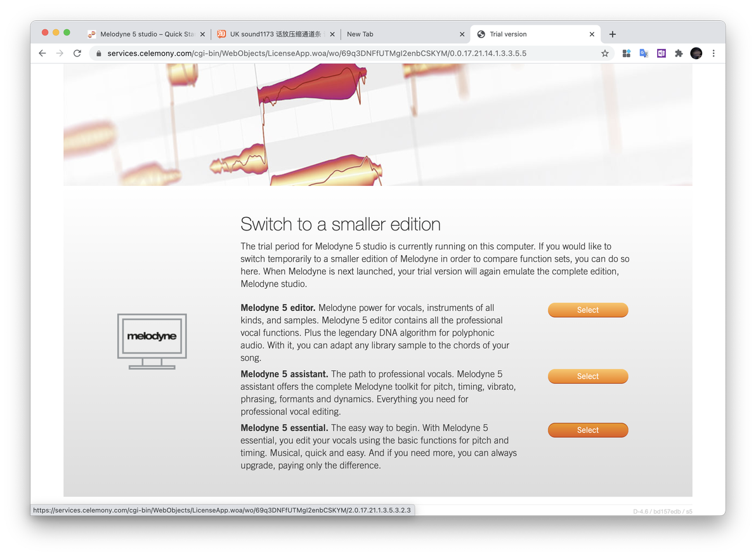The image size is (756, 556).
Task: Click the grid-shaped extension icon in toolbar
Action: 627,53
